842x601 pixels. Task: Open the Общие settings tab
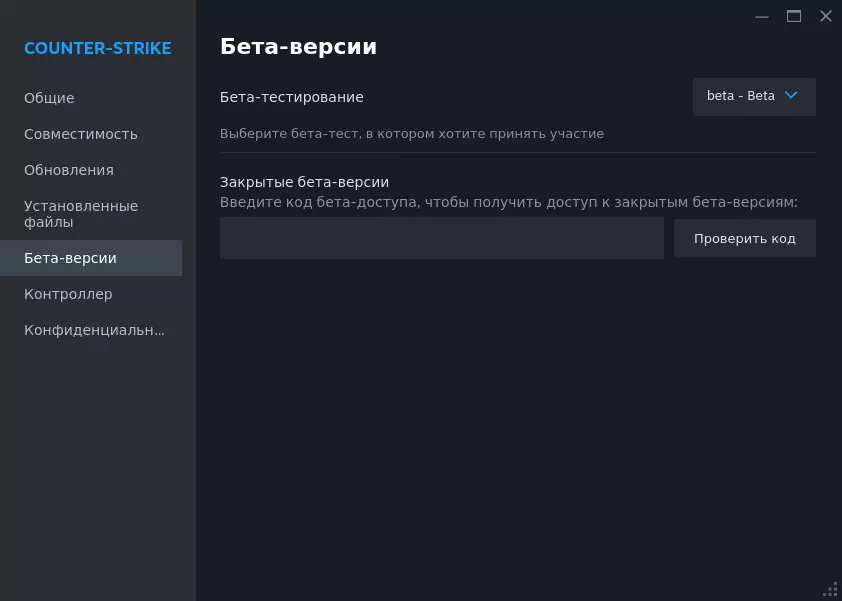(49, 98)
